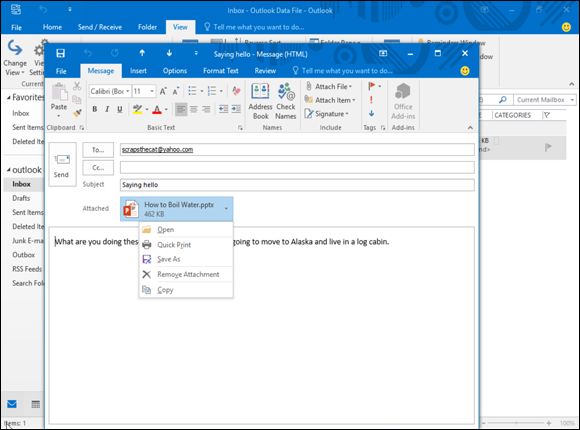
Task: Choose Remove Attachment from the menu
Action: (186, 274)
